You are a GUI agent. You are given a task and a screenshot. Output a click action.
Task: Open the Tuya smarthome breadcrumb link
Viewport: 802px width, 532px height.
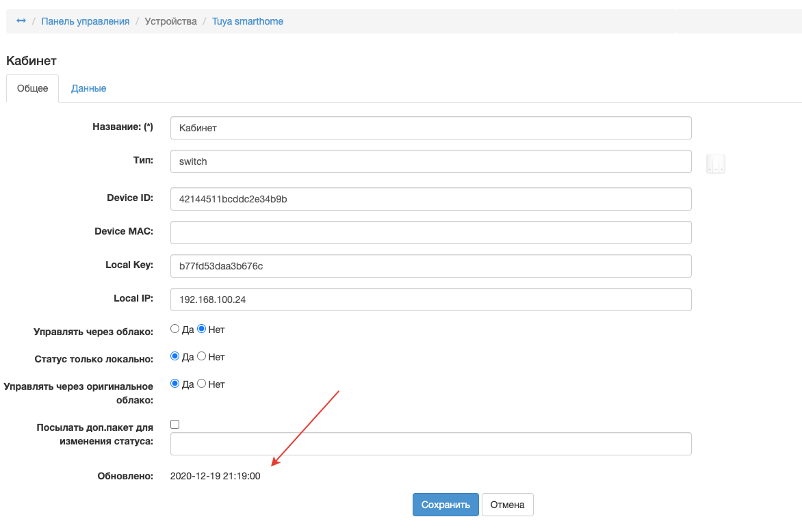(248, 21)
